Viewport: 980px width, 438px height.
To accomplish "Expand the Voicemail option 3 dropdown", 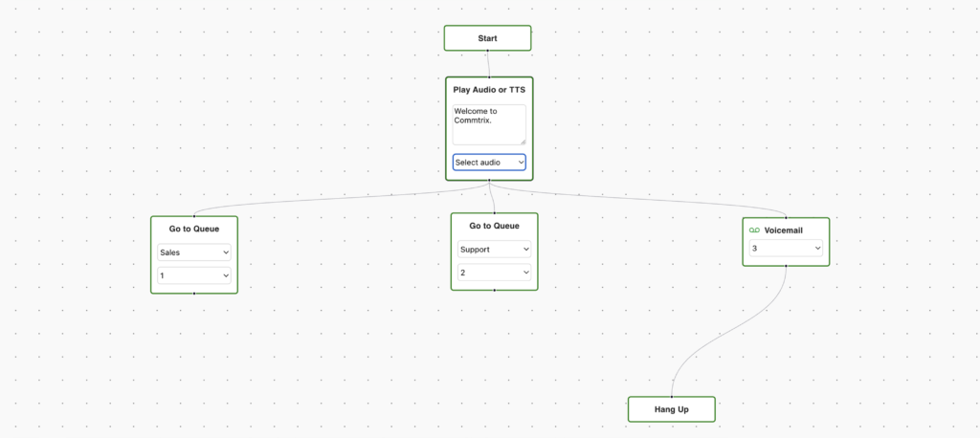I will click(x=786, y=249).
